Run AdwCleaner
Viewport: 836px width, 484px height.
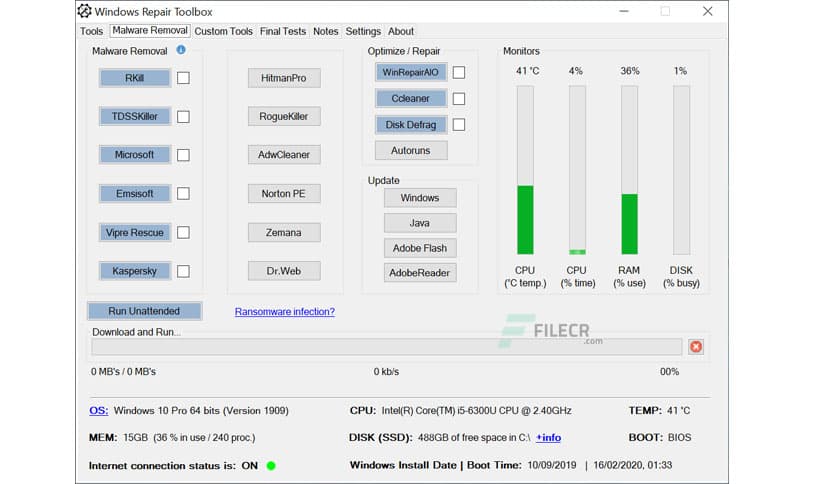click(x=284, y=155)
